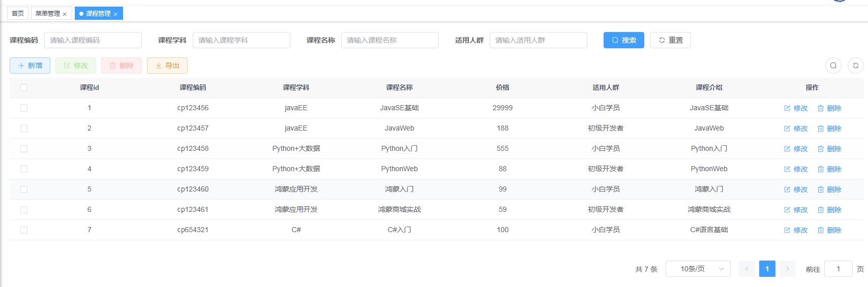Run search with the 搜索 button
The image size is (868, 287).
tap(624, 40)
